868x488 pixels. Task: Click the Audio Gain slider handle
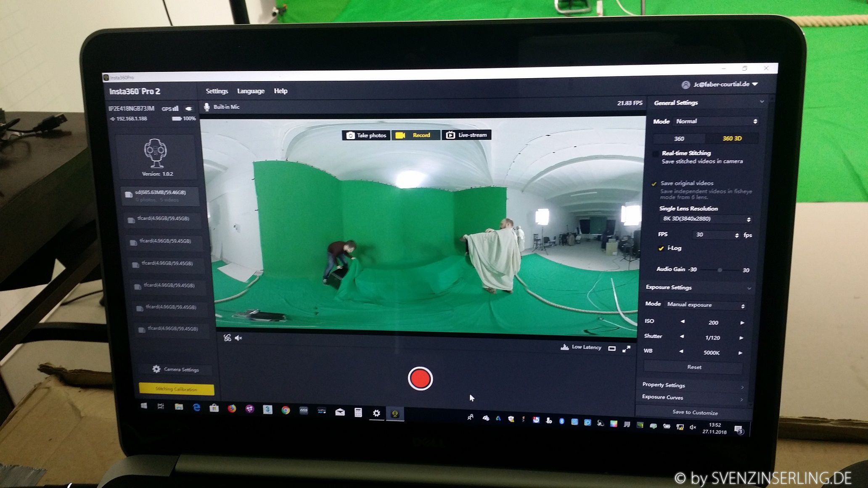720,270
